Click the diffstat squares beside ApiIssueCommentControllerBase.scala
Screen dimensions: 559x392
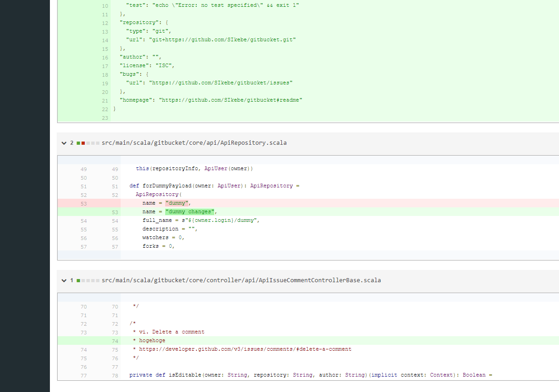88,280
